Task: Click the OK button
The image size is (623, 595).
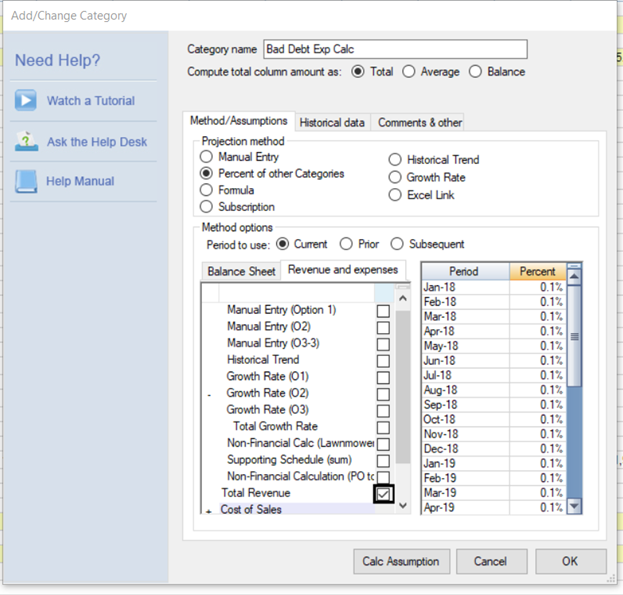Action: tap(570, 561)
